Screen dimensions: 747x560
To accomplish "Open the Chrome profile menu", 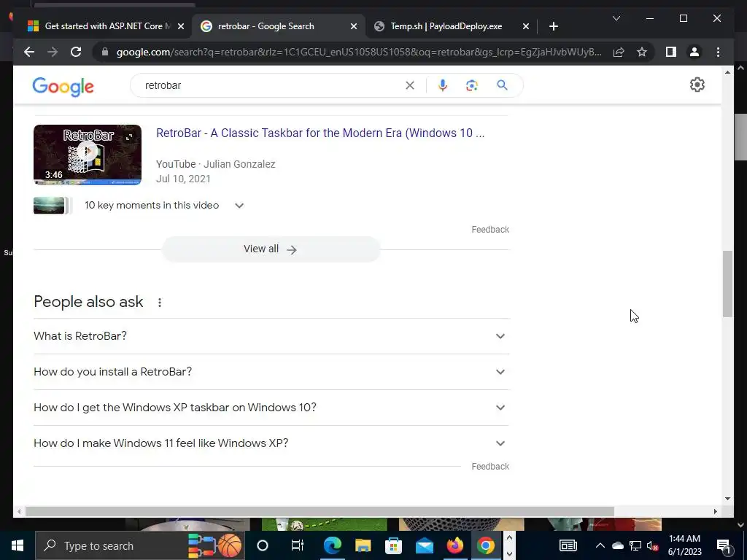I will [694, 52].
